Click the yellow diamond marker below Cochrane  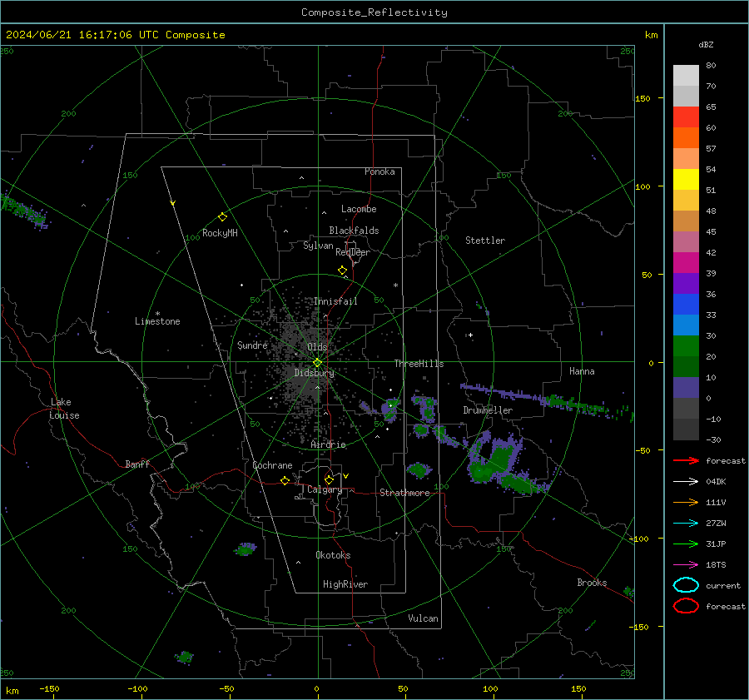[x=285, y=481]
